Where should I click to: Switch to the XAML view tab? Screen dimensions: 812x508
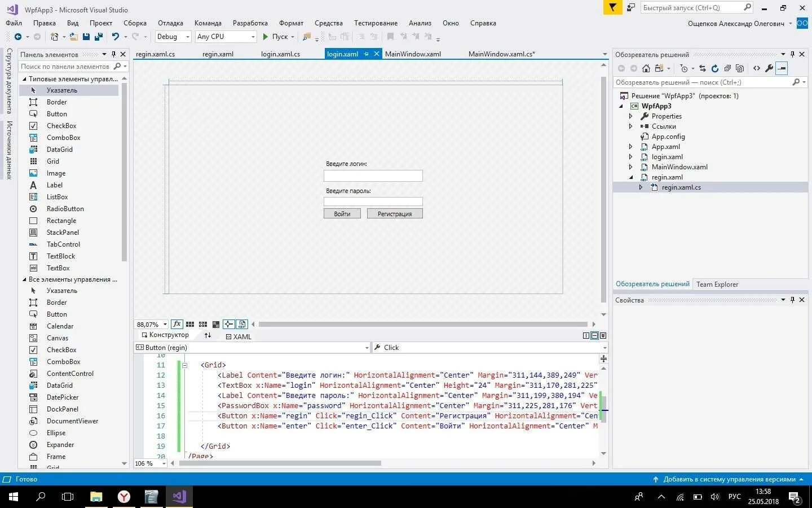click(x=239, y=336)
